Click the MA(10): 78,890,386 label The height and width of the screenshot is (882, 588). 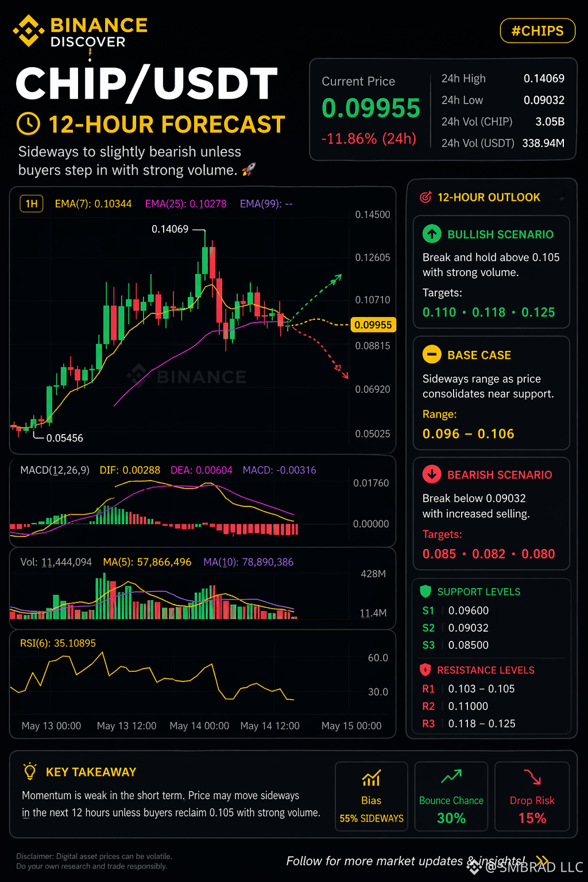(249, 562)
